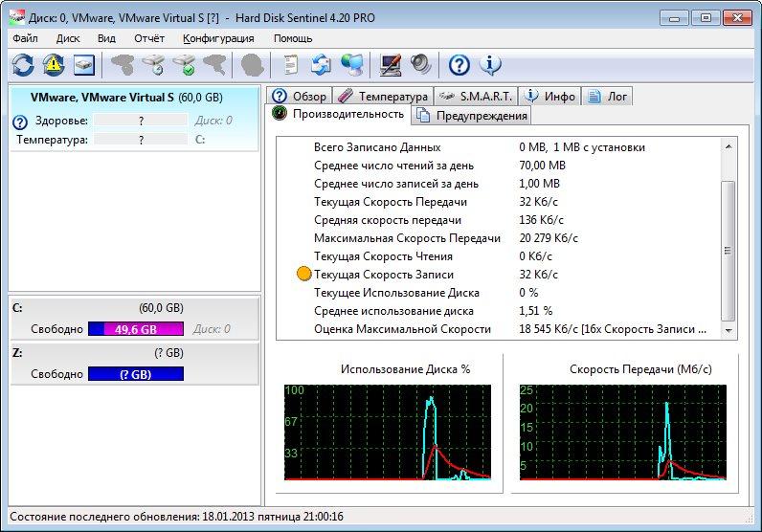
Task: Select the Максимальная Скорость Передачи row
Action: pos(500,238)
